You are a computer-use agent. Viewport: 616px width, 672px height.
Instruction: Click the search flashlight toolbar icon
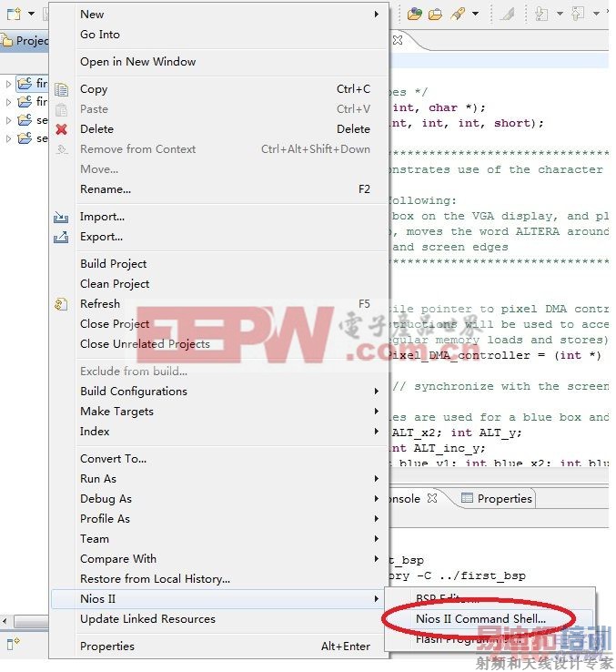click(458, 15)
